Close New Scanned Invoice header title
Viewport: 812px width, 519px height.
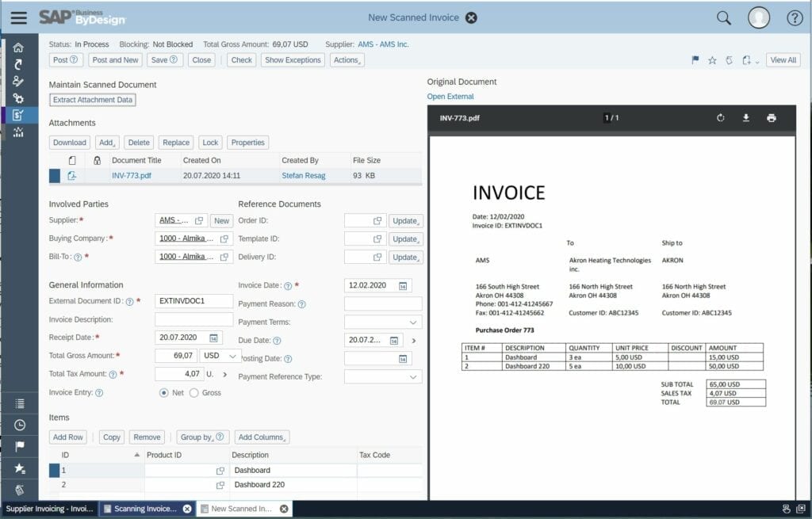471,17
